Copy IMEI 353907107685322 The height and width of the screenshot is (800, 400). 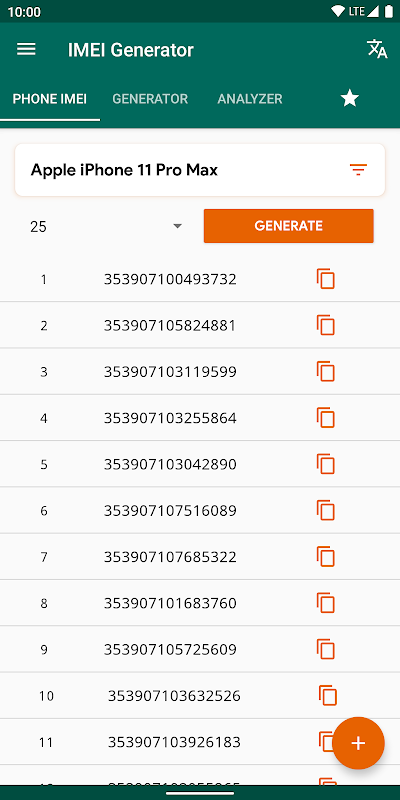[326, 557]
